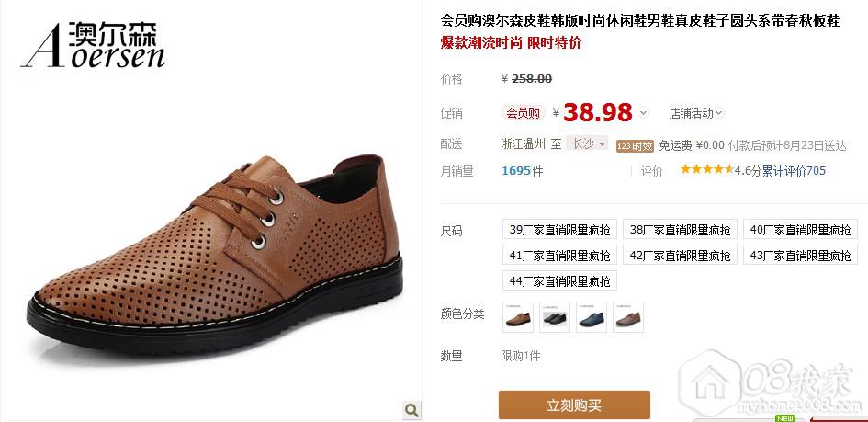
Task: Open the 长沙 destination city dropdown
Action: tap(587, 144)
